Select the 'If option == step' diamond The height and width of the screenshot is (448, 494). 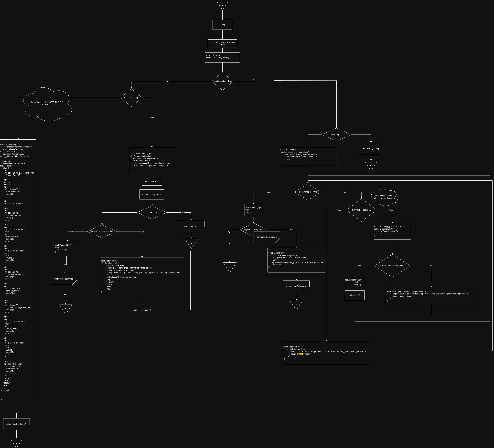pos(131,98)
